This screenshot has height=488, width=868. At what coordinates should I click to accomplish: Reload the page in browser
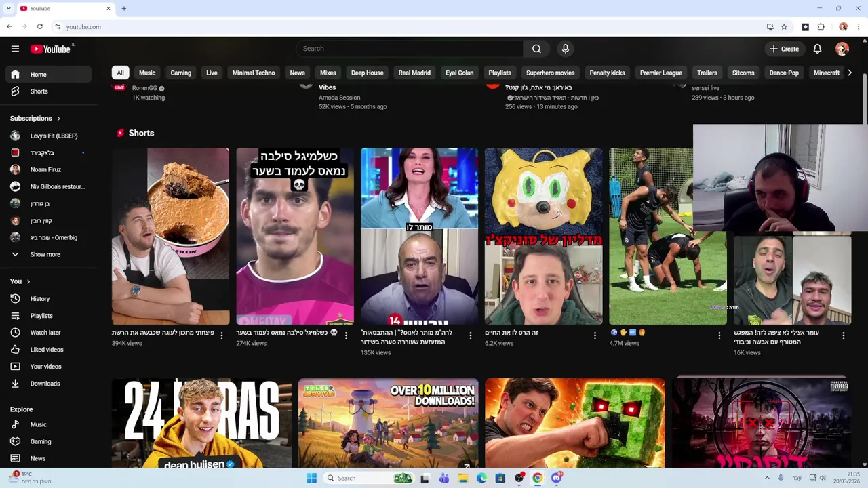pos(40,27)
